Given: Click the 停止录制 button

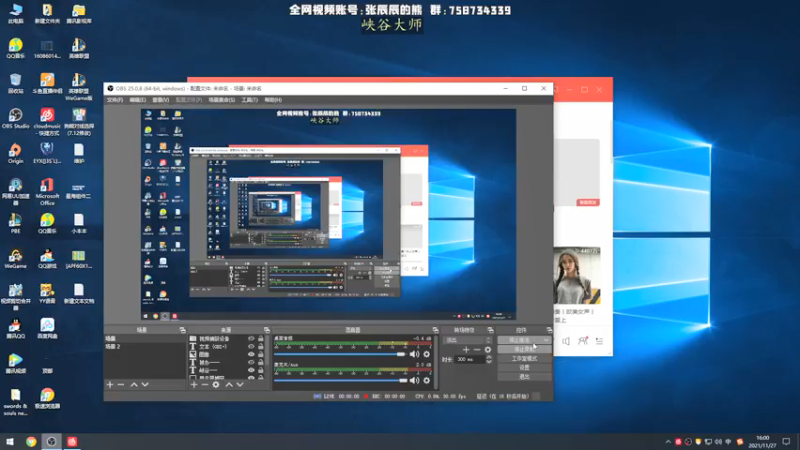Looking at the screenshot, I should [x=524, y=349].
